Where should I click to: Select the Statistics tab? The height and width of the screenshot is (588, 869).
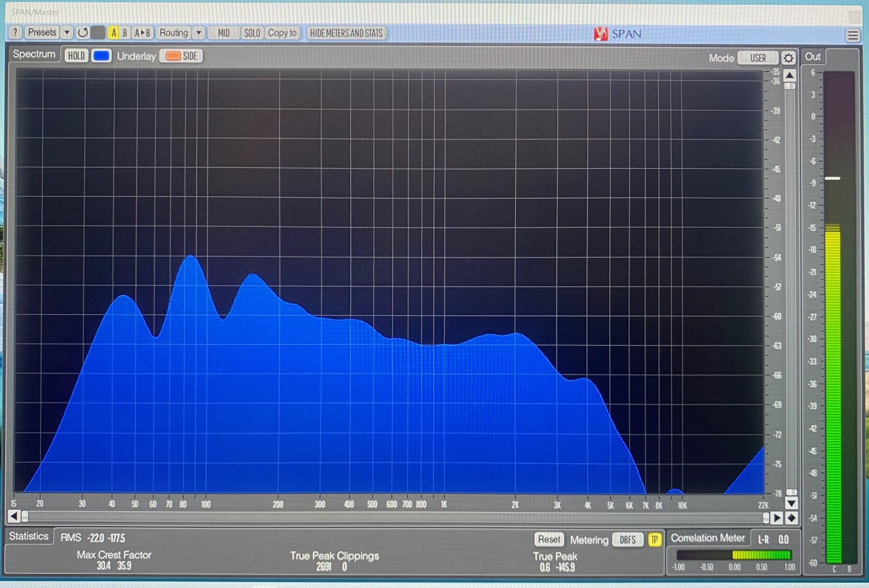29,536
